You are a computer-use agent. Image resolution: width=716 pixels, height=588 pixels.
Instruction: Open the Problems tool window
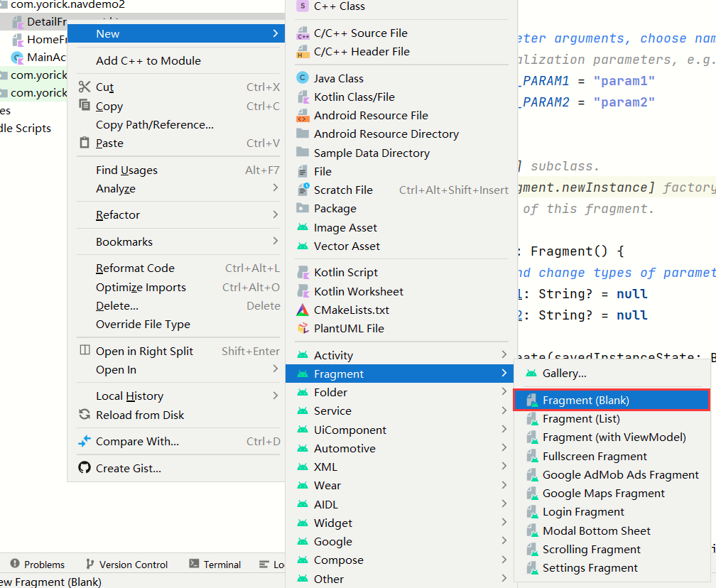point(37,565)
